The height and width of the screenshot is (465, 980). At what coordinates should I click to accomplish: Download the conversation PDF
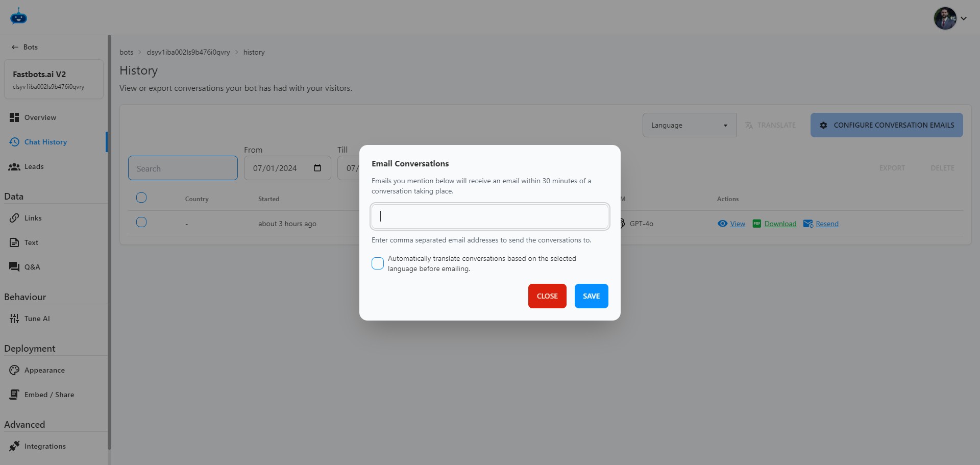coord(780,224)
